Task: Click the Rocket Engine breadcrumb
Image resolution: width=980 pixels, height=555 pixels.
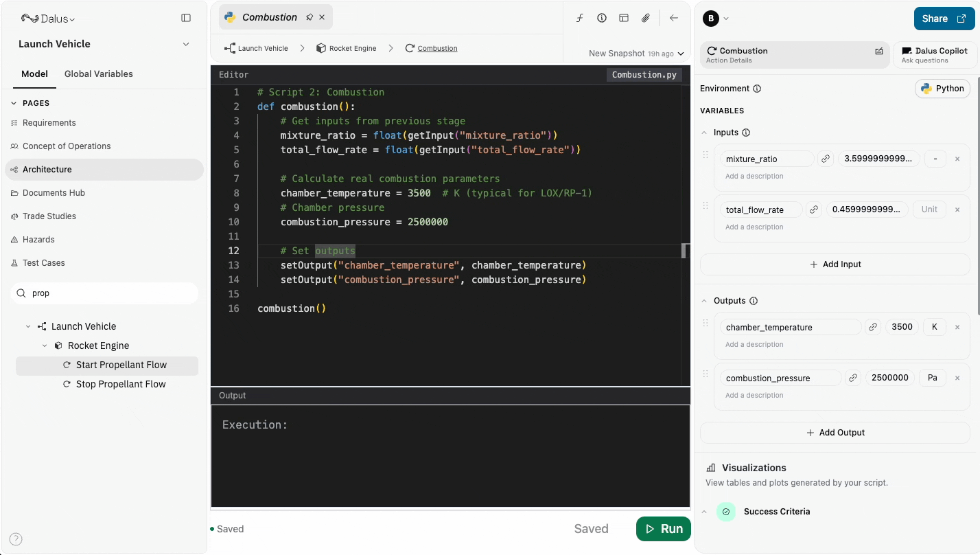Action: tap(347, 48)
